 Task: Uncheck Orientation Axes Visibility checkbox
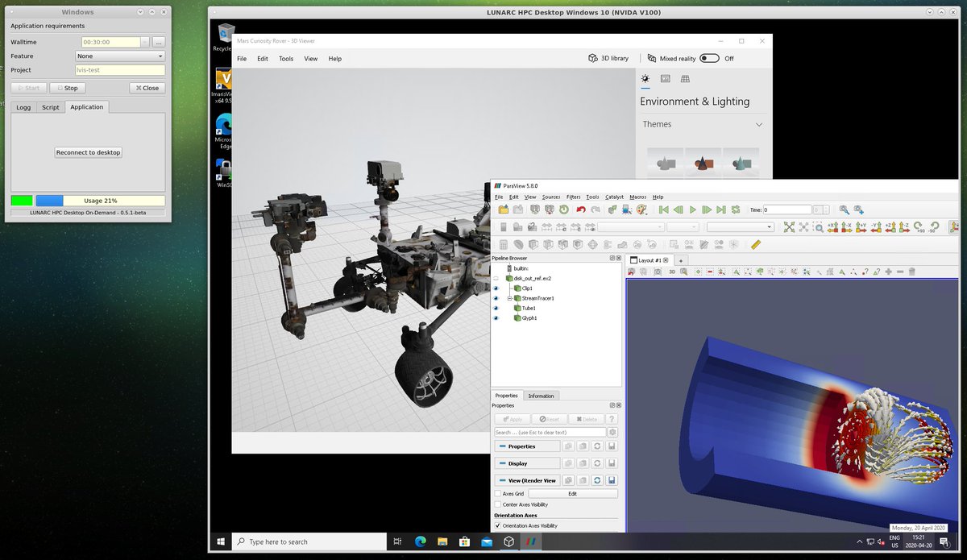point(497,525)
